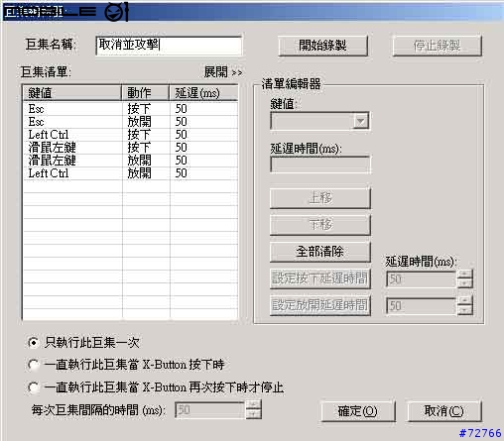The width and height of the screenshot is (504, 441).
Task: Click the 下移 button
Action: click(320, 225)
